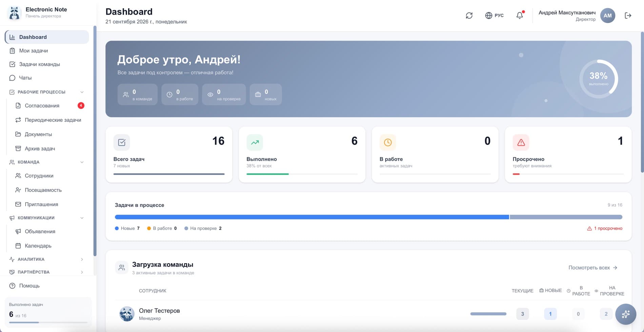Click Олег Тестеров's текущие count 3
This screenshot has width=644, height=332.
pyautogui.click(x=522, y=314)
